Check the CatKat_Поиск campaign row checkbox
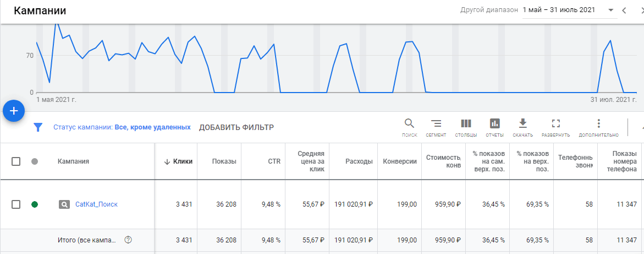This screenshot has height=254, width=644. (x=16, y=204)
